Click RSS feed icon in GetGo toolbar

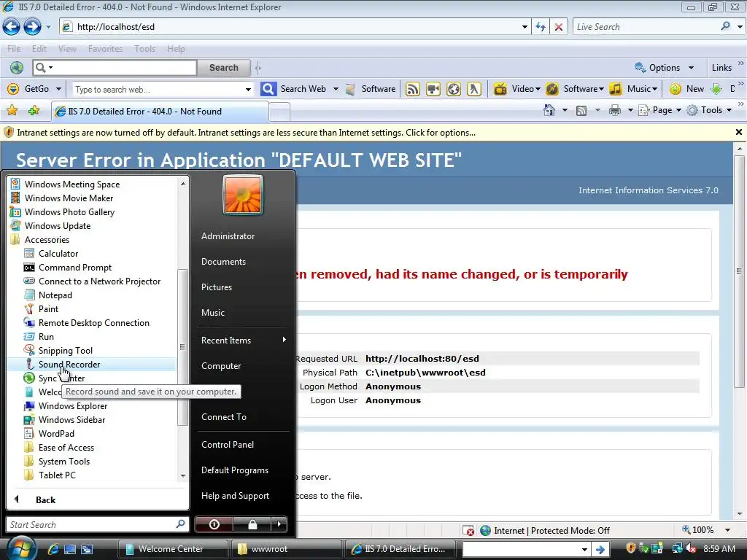[x=413, y=89]
